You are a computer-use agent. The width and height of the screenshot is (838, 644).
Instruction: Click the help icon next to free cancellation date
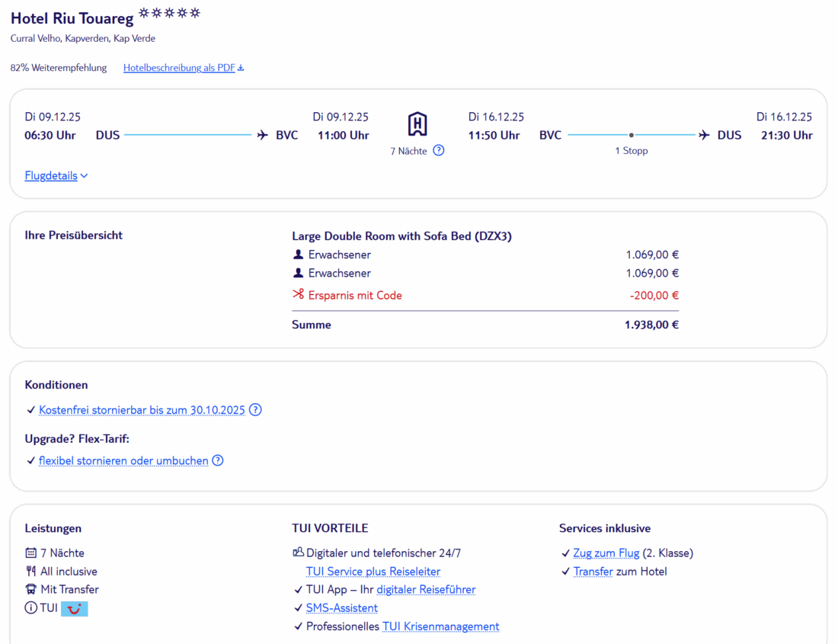[256, 410]
